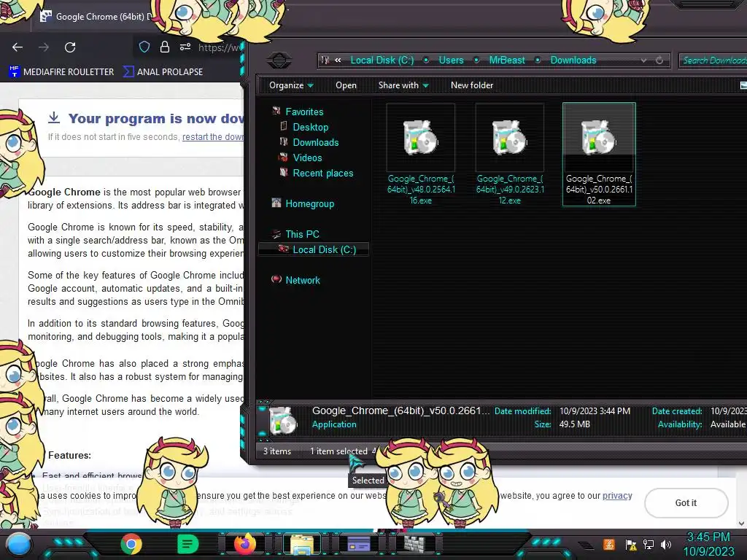Select Local Disk (C:) in the navigation pane
The image size is (747, 560).
[x=314, y=249]
